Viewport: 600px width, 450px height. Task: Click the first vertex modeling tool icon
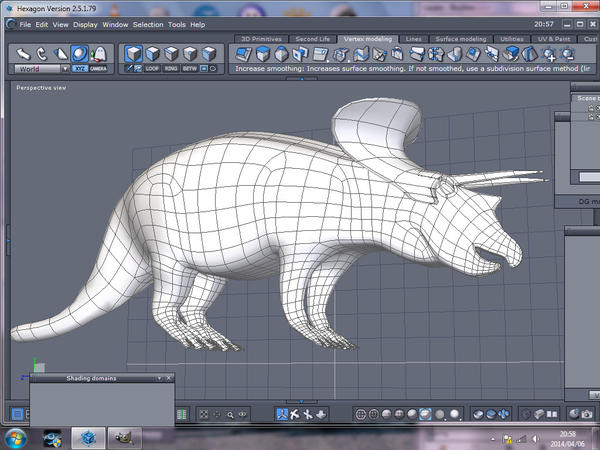(244, 54)
